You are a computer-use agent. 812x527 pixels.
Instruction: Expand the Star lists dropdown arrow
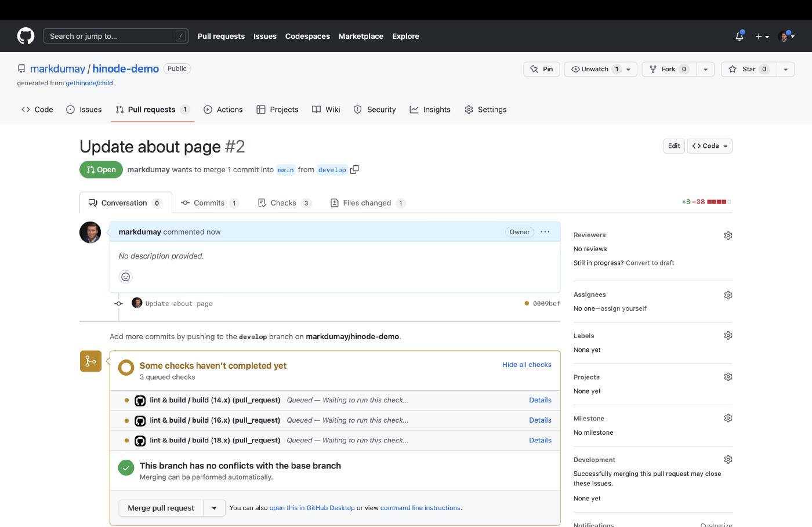coord(785,69)
